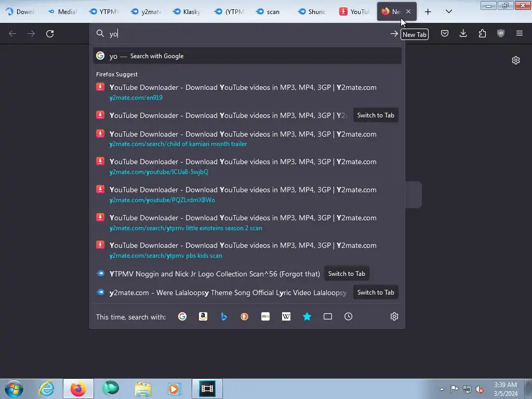Click the forward navigation arrow

pyautogui.click(x=31, y=34)
